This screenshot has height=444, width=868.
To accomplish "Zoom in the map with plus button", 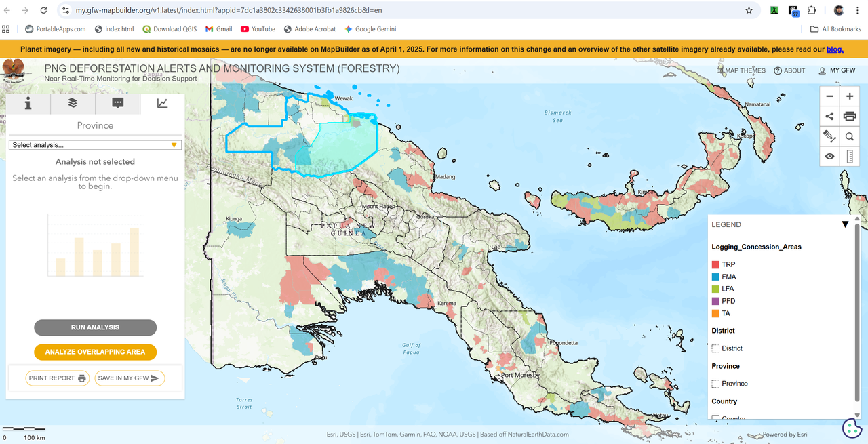I will coord(850,96).
